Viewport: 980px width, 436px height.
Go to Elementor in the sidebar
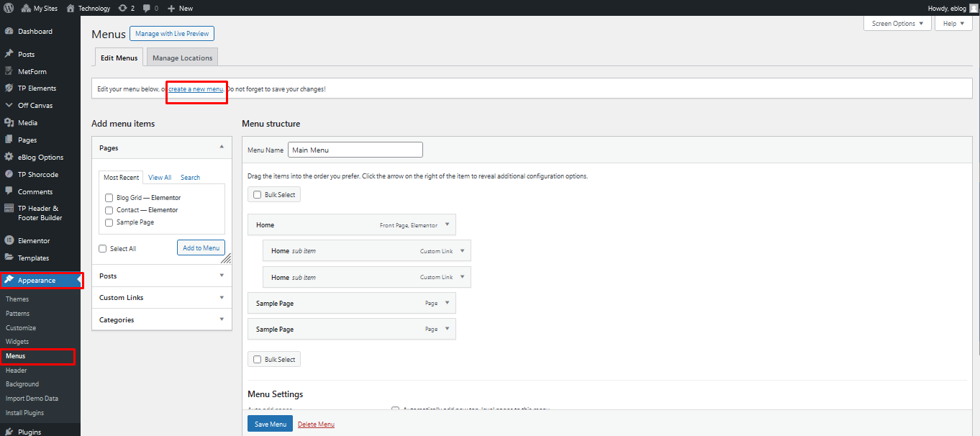pos(34,241)
